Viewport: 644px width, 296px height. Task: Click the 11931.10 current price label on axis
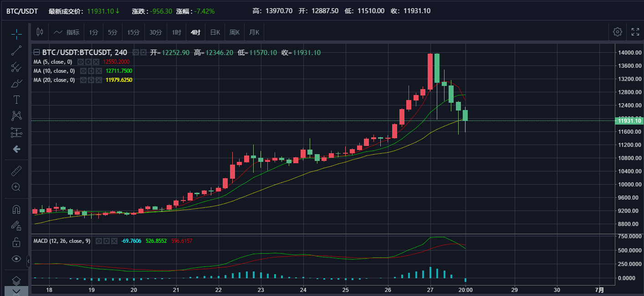629,120
